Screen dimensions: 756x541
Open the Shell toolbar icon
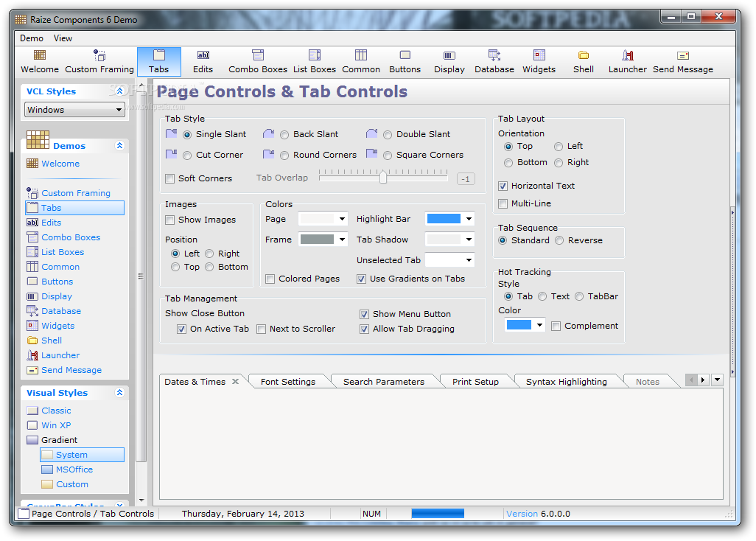coord(584,55)
